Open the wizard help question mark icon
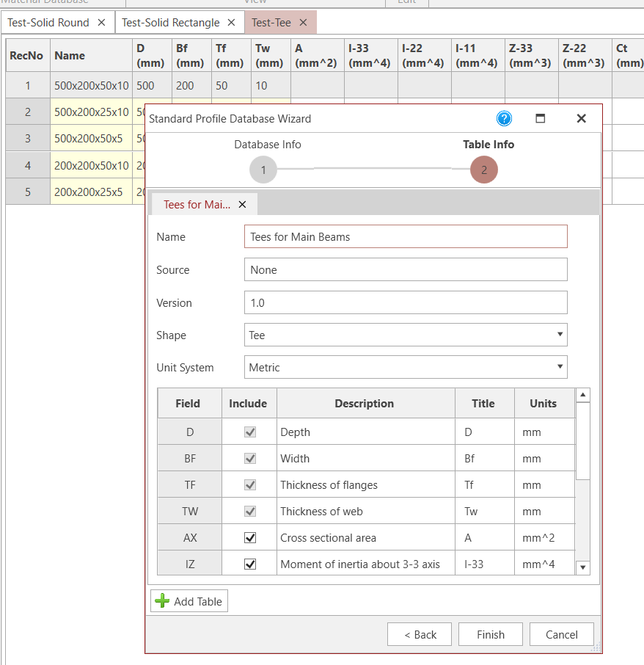644x665 pixels. click(504, 117)
